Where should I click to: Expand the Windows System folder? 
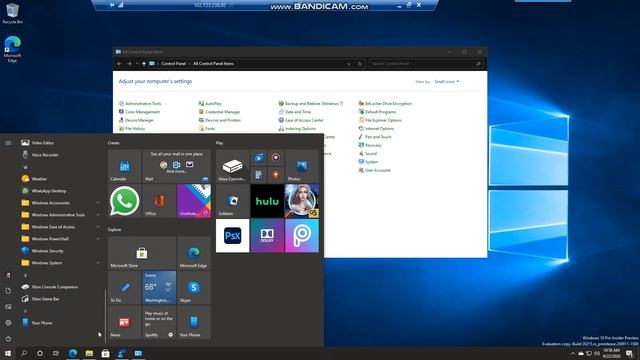60,263
